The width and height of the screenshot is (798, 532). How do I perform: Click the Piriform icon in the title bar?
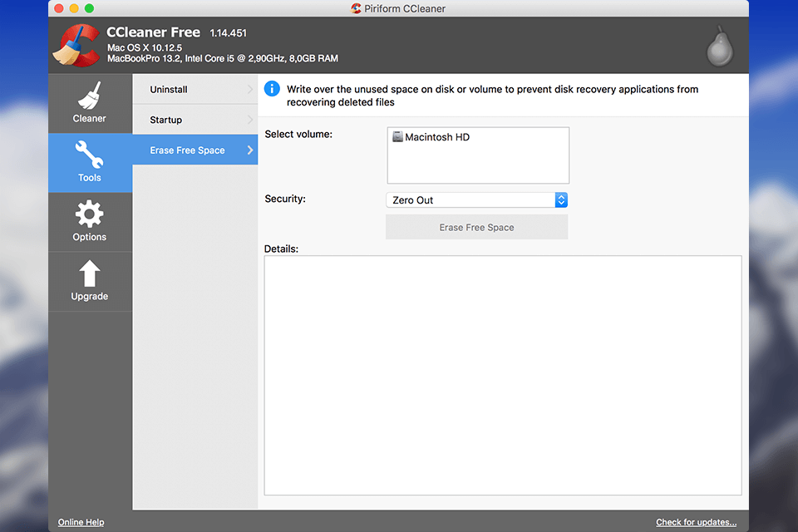tap(354, 8)
